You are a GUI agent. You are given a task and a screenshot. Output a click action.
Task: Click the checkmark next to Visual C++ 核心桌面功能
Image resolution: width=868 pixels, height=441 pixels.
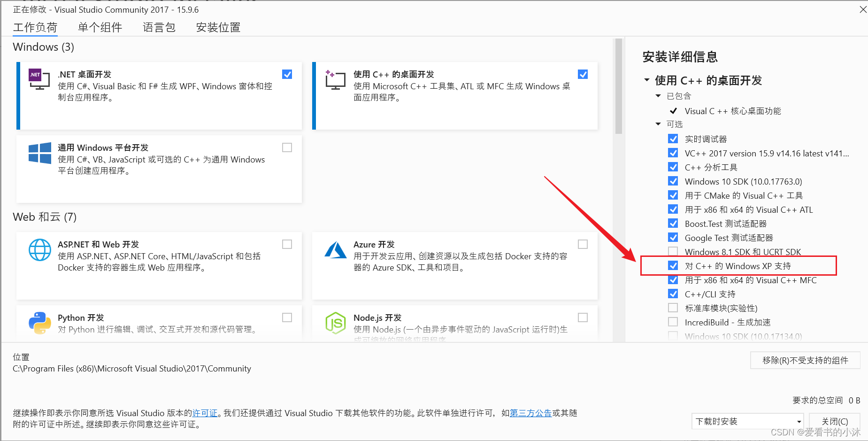[674, 111]
